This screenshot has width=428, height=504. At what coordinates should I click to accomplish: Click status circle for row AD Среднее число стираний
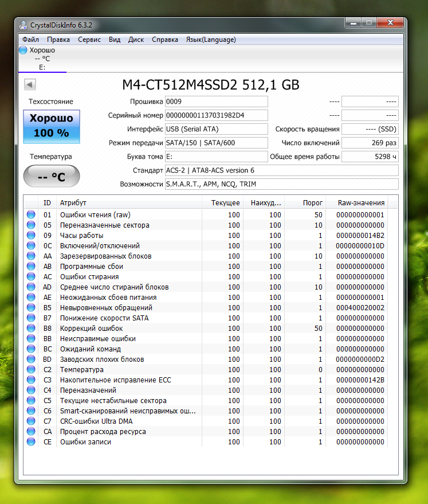(x=31, y=287)
